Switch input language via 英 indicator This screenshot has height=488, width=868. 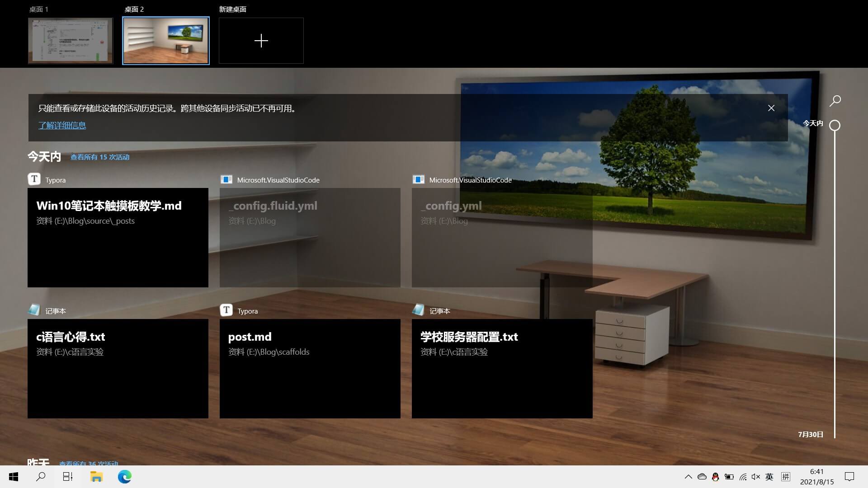(769, 477)
